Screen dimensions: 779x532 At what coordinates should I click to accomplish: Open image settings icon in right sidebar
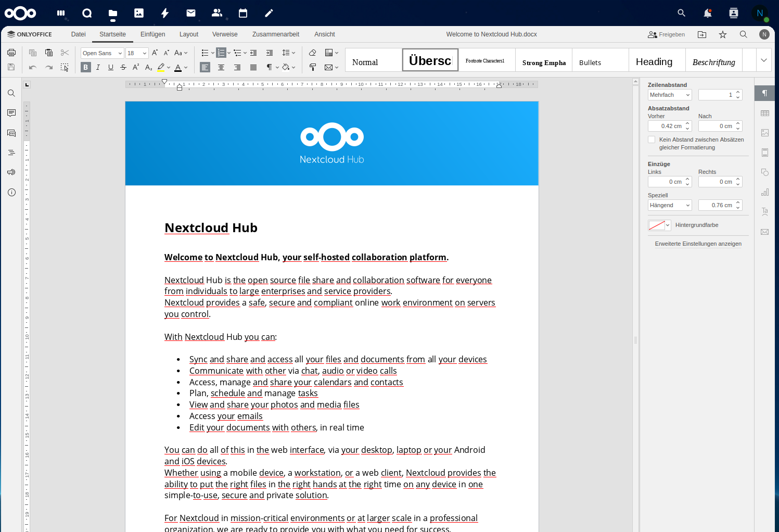tap(765, 133)
